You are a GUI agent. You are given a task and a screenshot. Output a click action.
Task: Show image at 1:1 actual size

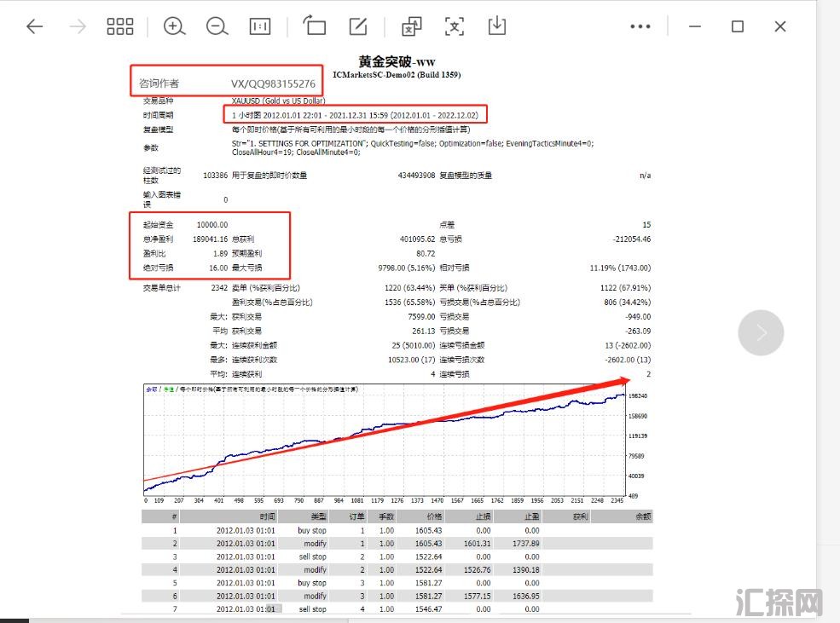point(259,26)
